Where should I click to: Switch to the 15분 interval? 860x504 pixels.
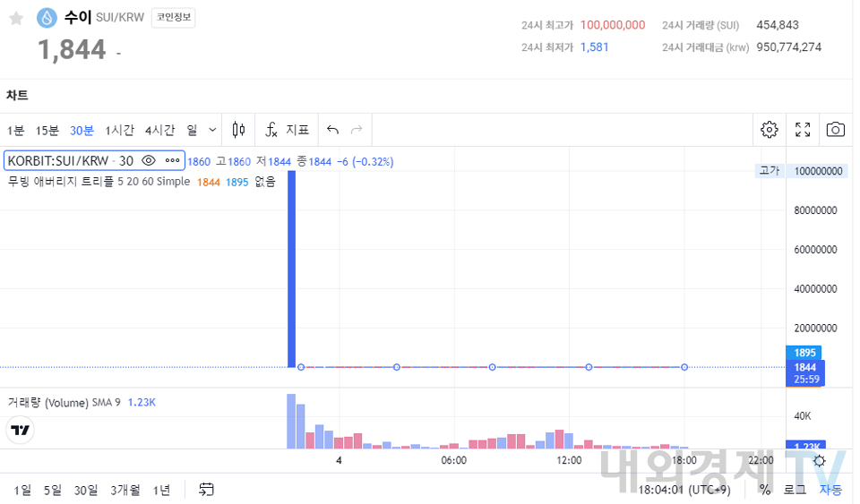click(47, 130)
